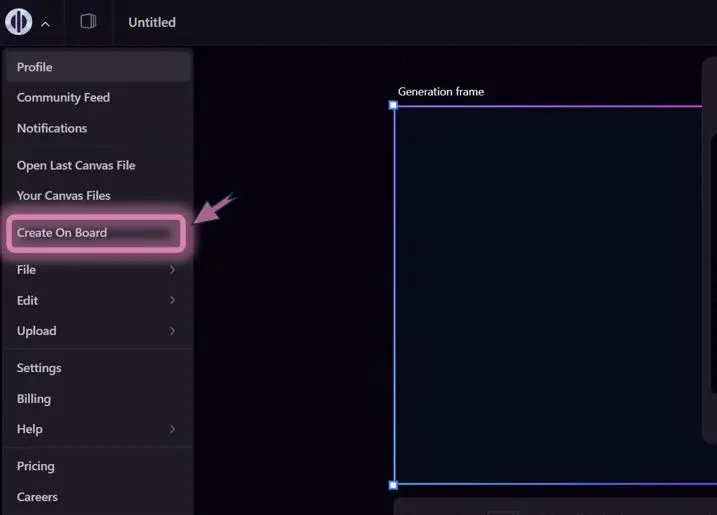Toggle the sidebar panel icon
The image size is (717, 515).
(x=88, y=21)
